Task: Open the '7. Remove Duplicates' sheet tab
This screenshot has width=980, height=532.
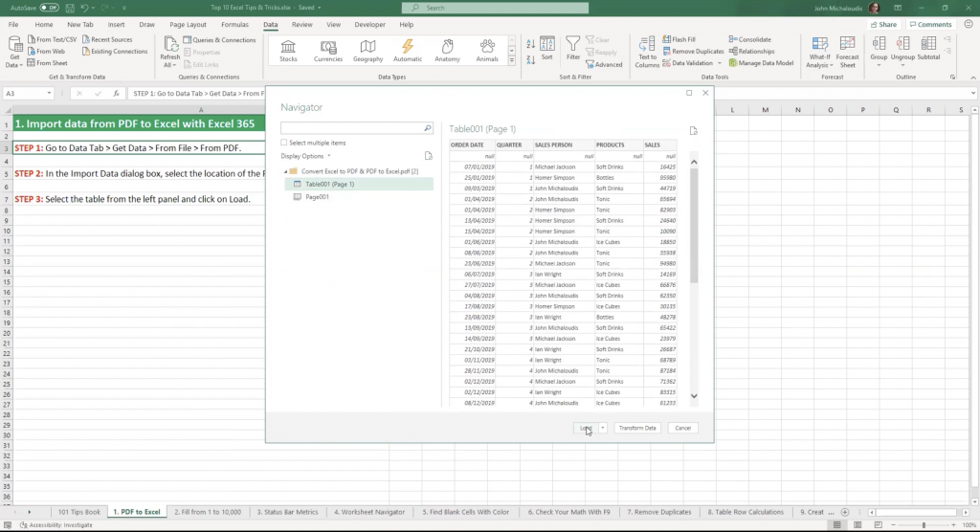Action: coord(658,512)
